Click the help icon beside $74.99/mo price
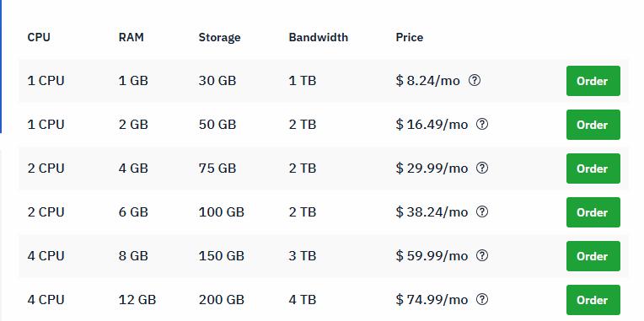Image resolution: width=644 pixels, height=321 pixels. (482, 300)
